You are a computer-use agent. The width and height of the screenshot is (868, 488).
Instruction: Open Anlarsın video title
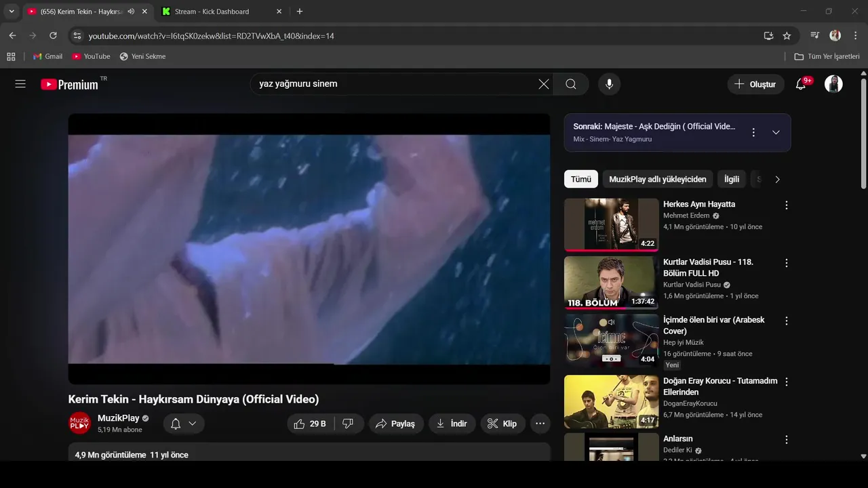tap(677, 439)
